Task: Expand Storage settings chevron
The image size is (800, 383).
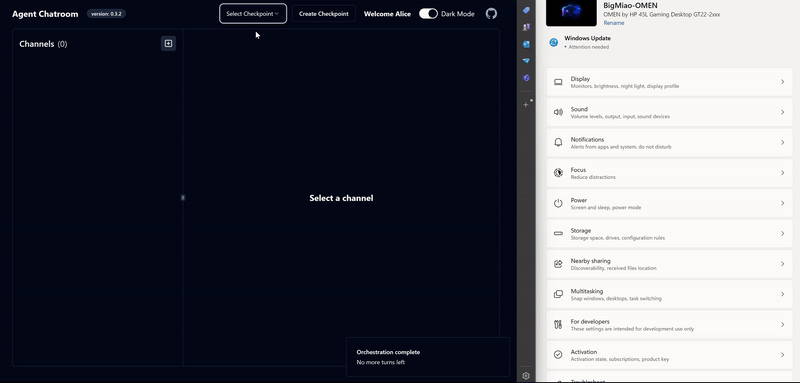Action: point(783,234)
